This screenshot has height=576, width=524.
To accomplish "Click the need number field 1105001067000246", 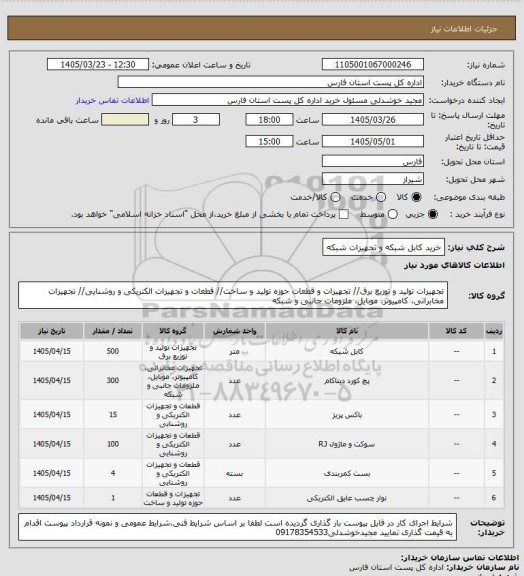I will tap(373, 64).
